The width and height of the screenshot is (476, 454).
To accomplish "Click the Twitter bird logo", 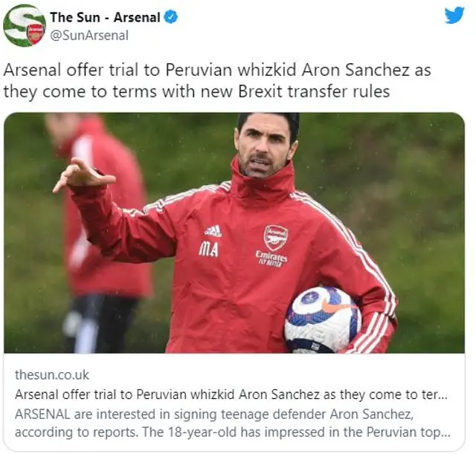I will [454, 16].
